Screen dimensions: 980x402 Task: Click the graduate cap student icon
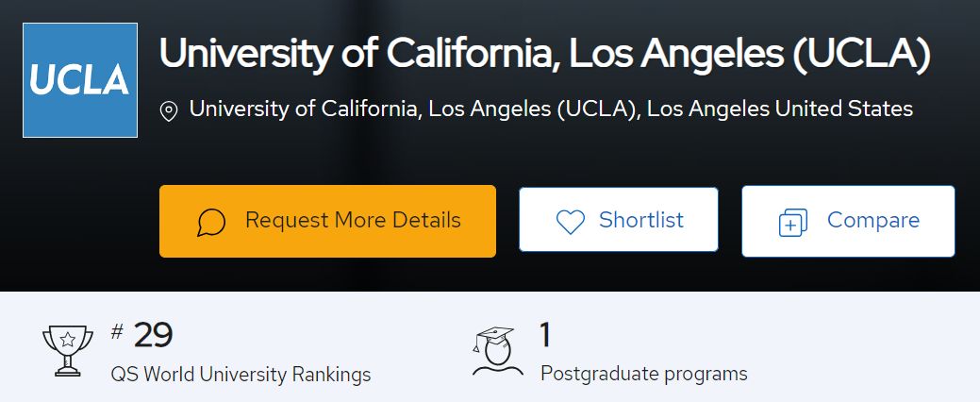(x=497, y=351)
